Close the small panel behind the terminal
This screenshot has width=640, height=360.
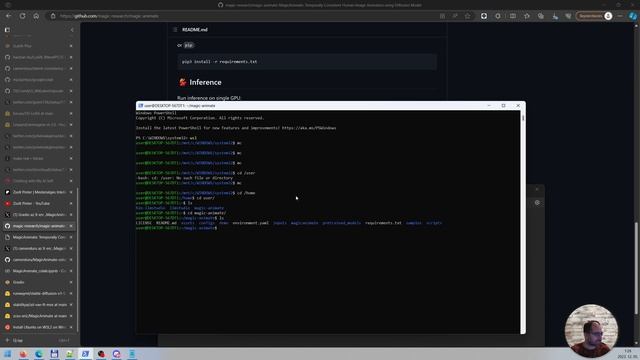point(537,189)
